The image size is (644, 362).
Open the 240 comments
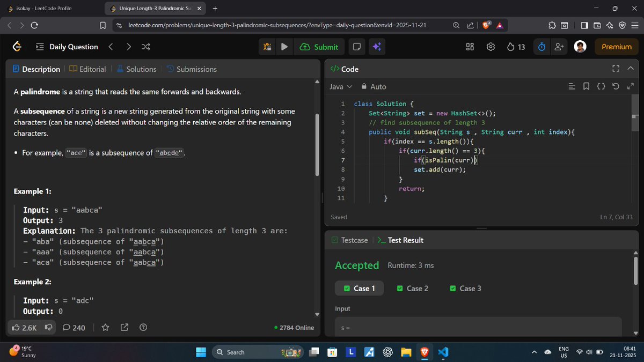pos(74,327)
